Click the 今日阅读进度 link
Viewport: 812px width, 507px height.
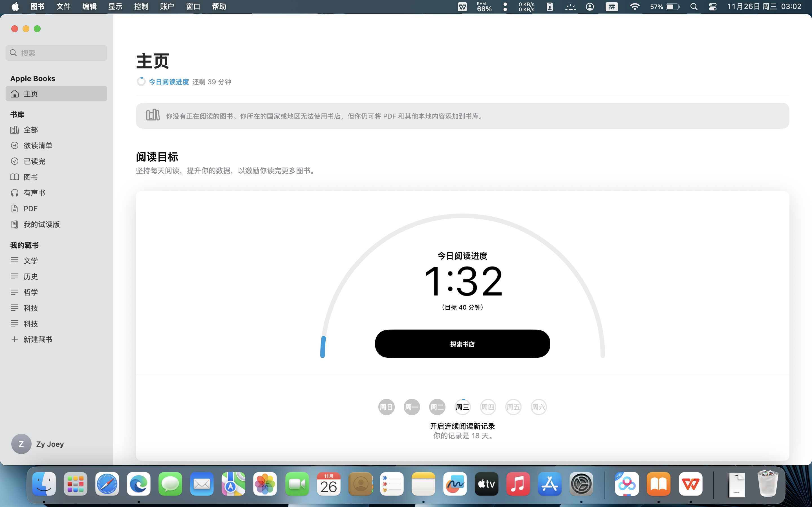click(x=168, y=82)
